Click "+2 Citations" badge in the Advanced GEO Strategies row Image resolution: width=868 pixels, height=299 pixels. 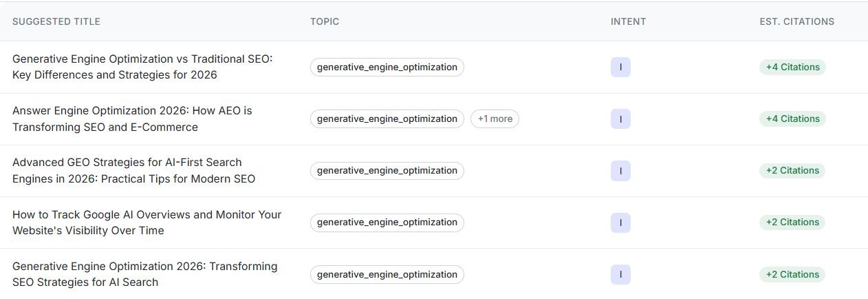click(x=792, y=170)
